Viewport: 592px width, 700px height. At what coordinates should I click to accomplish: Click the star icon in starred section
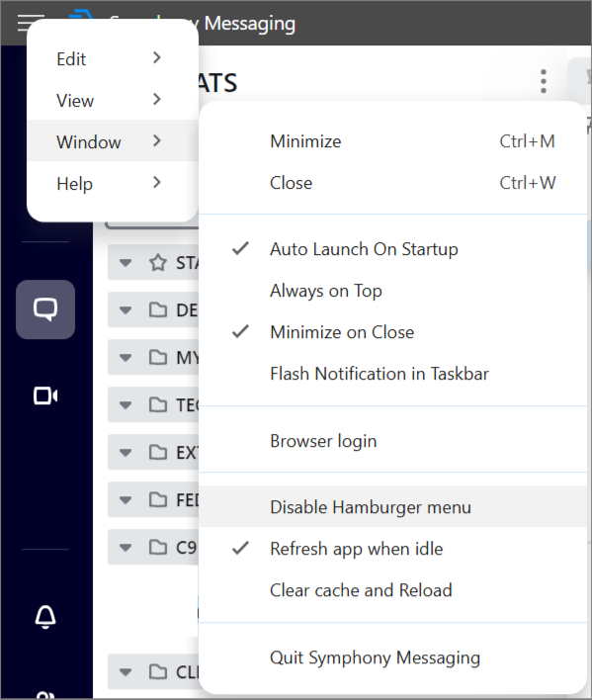pyautogui.click(x=158, y=263)
